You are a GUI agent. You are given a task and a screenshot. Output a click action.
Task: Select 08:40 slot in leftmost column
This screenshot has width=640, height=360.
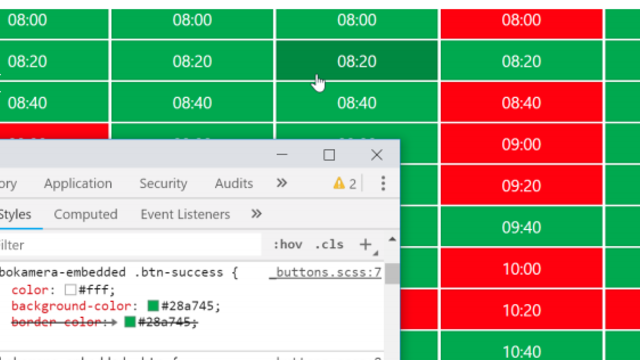click(54, 102)
